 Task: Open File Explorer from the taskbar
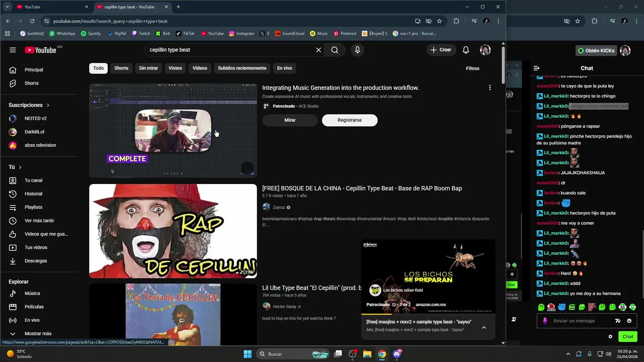[x=367, y=354]
